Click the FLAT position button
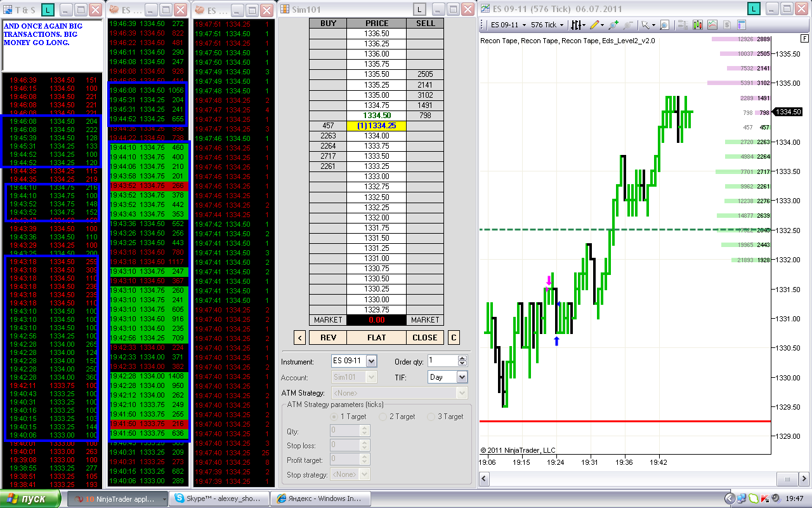The height and width of the screenshot is (508, 812). click(377, 337)
